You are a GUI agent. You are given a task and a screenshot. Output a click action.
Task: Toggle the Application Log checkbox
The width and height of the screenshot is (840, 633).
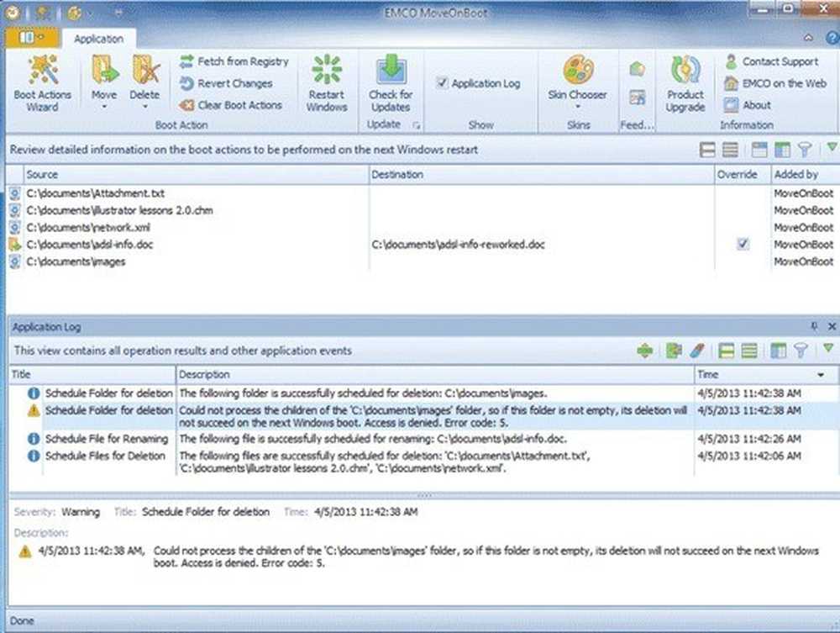pyautogui.click(x=442, y=83)
